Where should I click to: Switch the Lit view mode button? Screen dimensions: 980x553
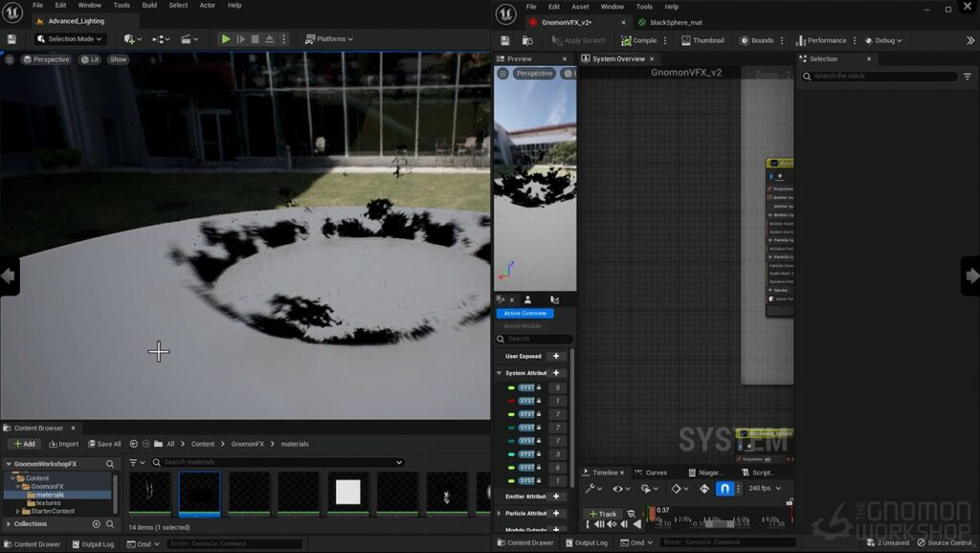(91, 59)
